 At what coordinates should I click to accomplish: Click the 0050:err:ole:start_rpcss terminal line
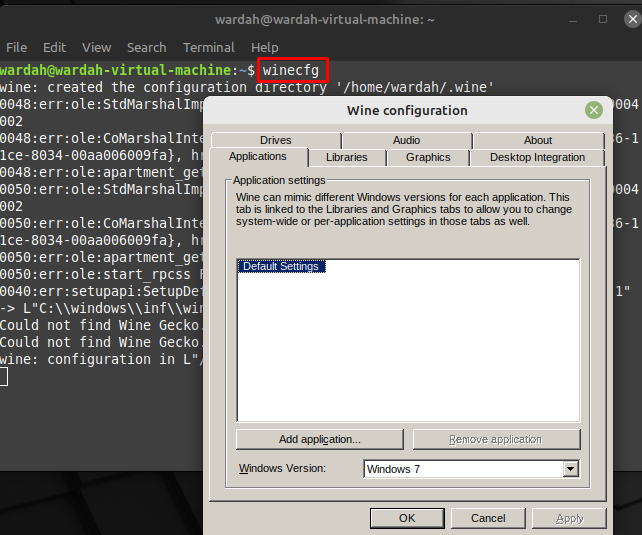click(101, 274)
